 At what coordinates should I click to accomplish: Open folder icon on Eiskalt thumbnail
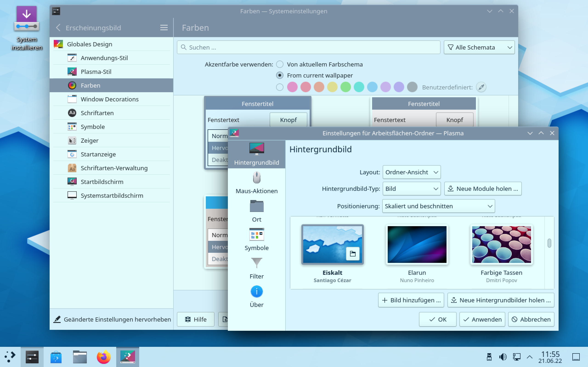pos(353,254)
